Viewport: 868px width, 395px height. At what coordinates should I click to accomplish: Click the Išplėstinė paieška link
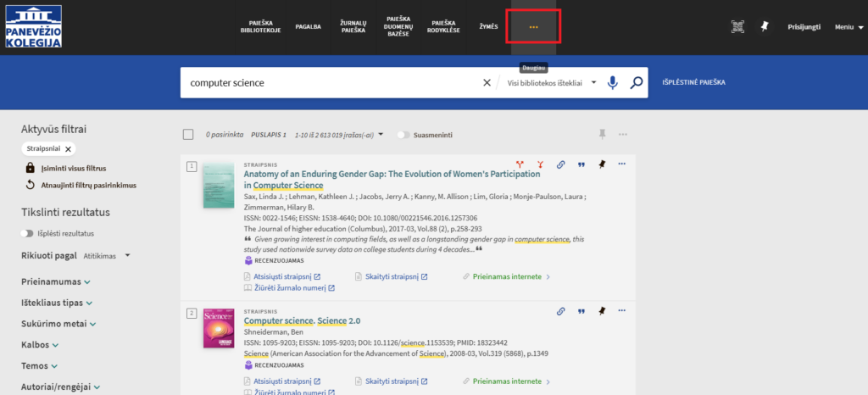click(693, 83)
